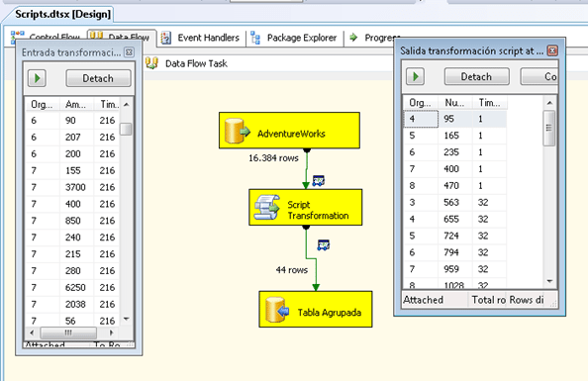Screen dimensions: 588x381
Task: Open data viewer icon below AdventureWorks path
Action: 319,181
